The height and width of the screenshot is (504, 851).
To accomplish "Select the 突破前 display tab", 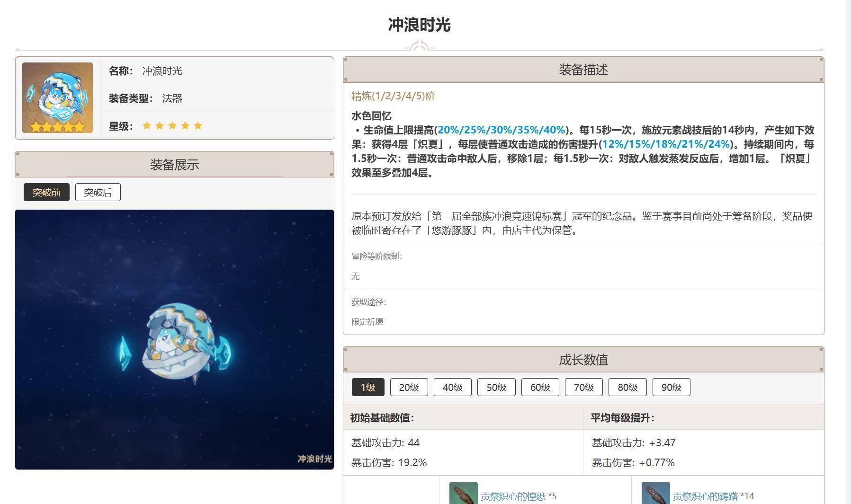I will [46, 192].
